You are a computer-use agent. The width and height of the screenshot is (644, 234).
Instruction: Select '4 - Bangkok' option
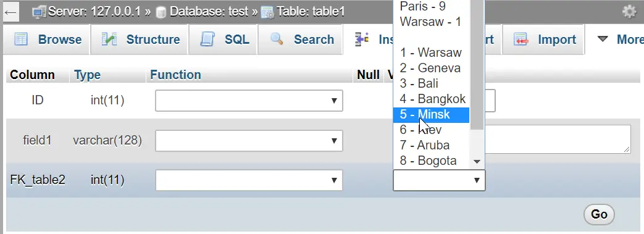(431, 99)
